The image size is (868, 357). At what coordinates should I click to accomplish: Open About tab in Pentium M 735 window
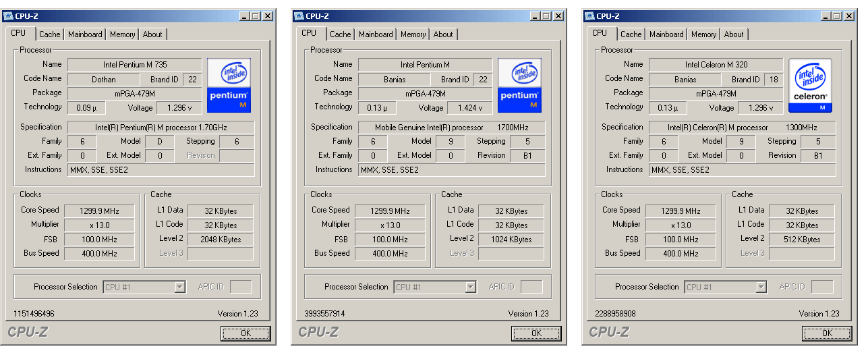[152, 34]
